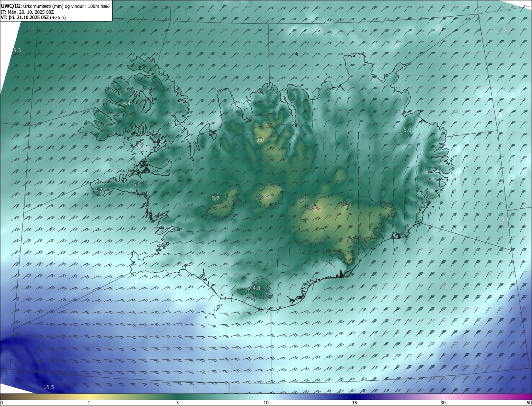Click the 15.5 value label in the dark blue area
The width and height of the screenshot is (532, 406).
coord(49,387)
